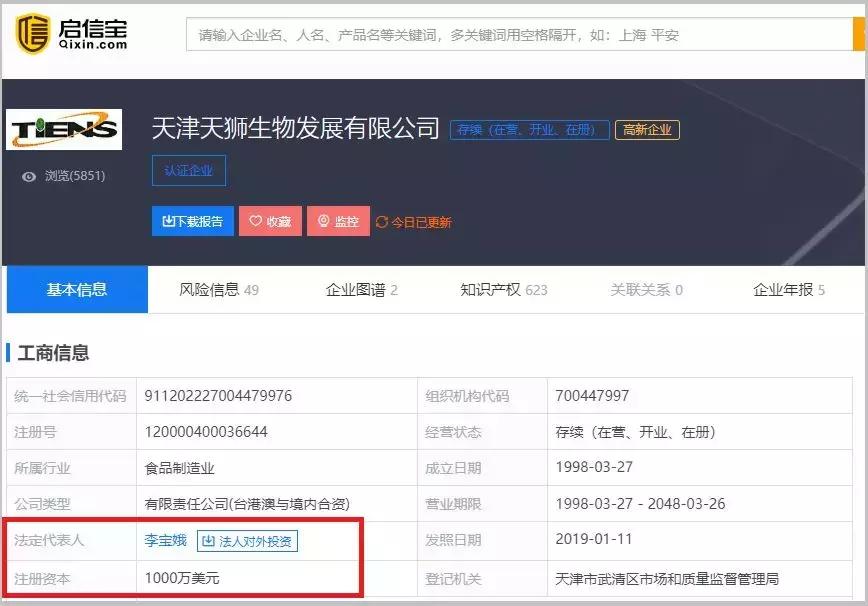The height and width of the screenshot is (606, 868).
Task: Click the download report icon button
Action: 168,221
